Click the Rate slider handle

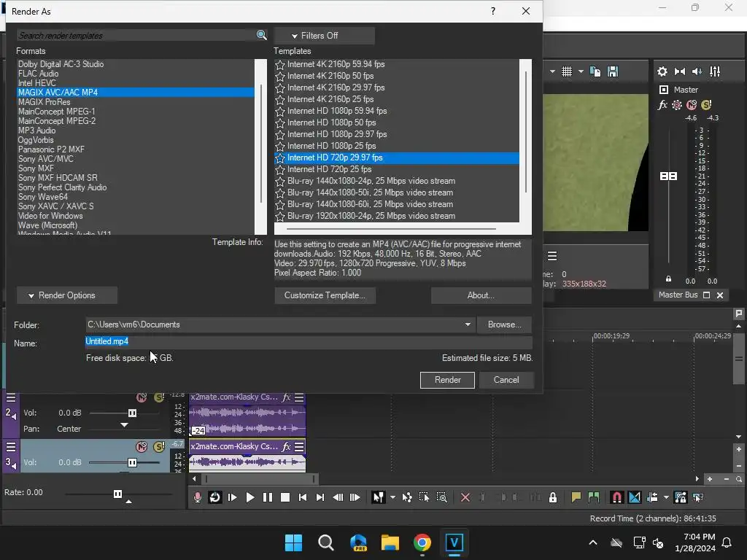(117, 494)
